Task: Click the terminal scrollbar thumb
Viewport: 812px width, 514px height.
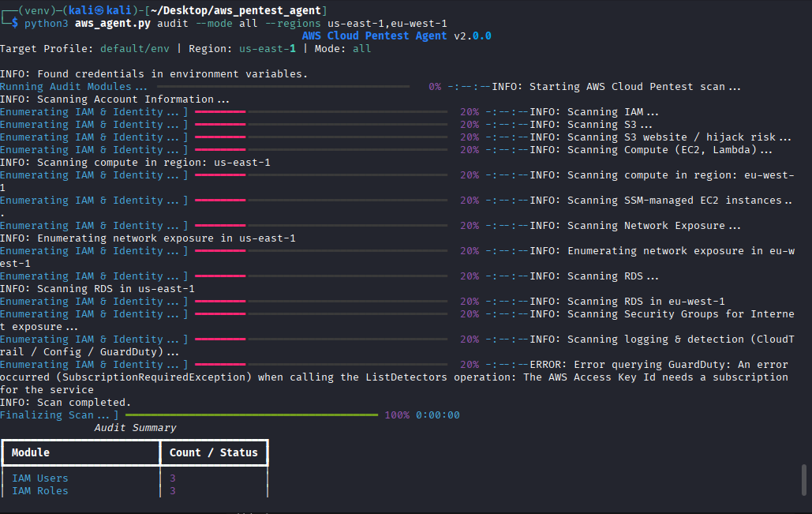Action: click(803, 478)
